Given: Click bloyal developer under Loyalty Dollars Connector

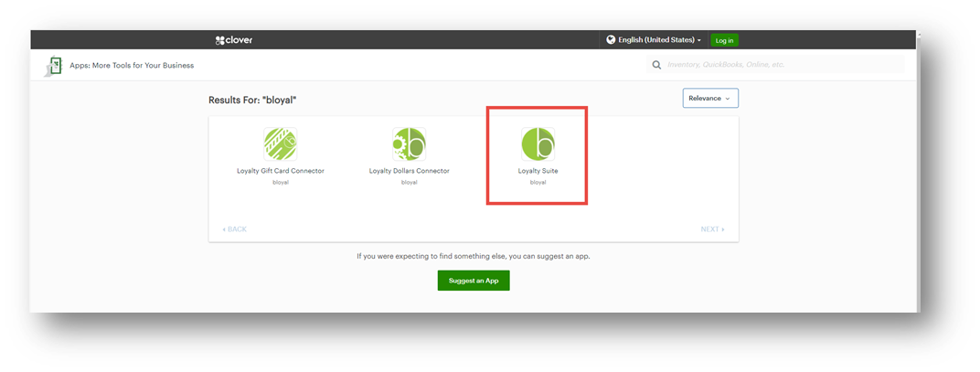Looking at the screenshot, I should click(x=410, y=183).
